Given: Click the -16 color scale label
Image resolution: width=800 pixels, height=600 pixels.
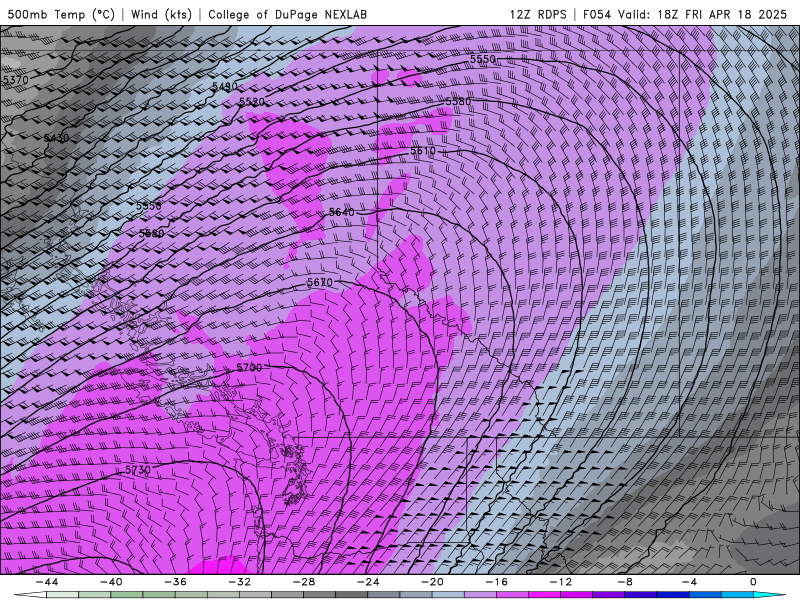Looking at the screenshot, I should pyautogui.click(x=497, y=582).
